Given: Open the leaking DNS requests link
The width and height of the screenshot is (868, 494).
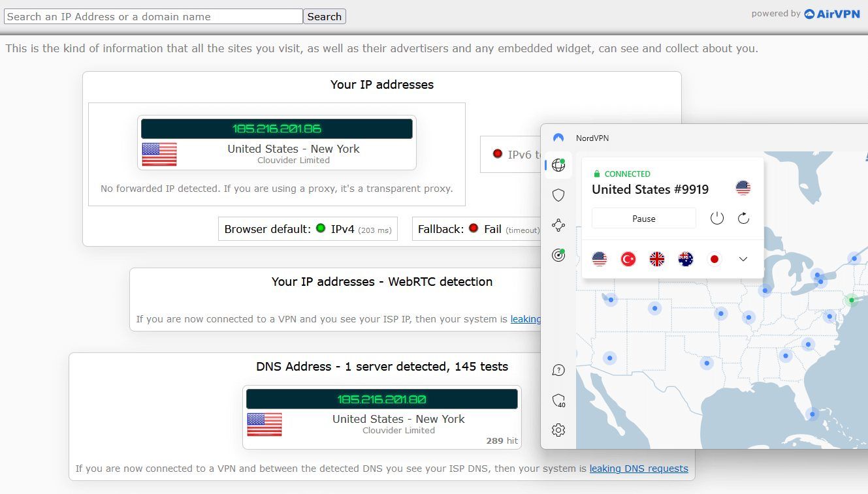Looking at the screenshot, I should 639,469.
